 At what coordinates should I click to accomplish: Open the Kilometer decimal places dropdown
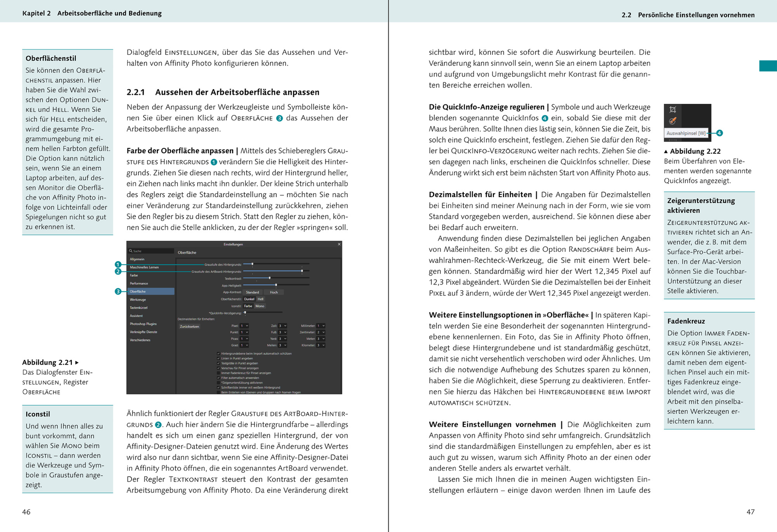point(321,345)
